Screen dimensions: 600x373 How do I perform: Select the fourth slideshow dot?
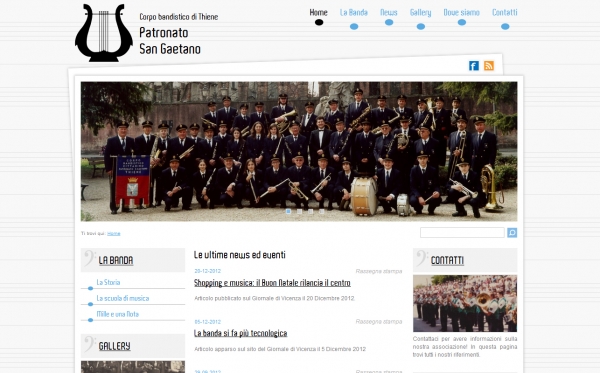322,211
